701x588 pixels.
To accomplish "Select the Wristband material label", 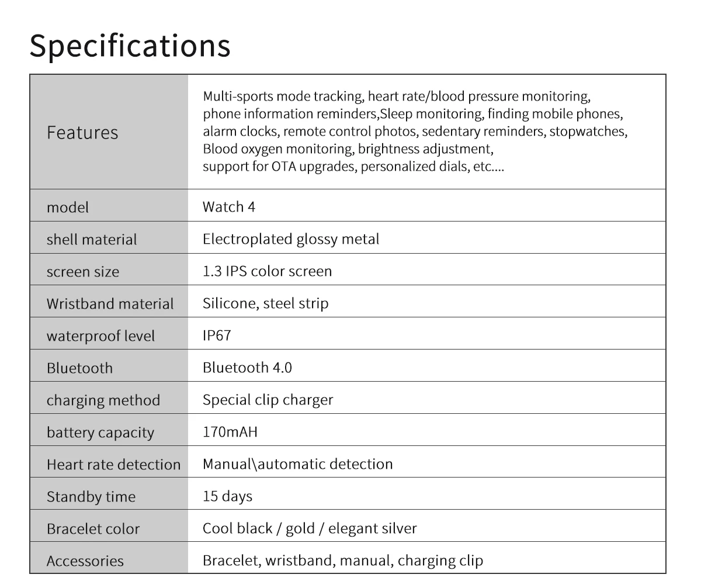I will pos(110,303).
